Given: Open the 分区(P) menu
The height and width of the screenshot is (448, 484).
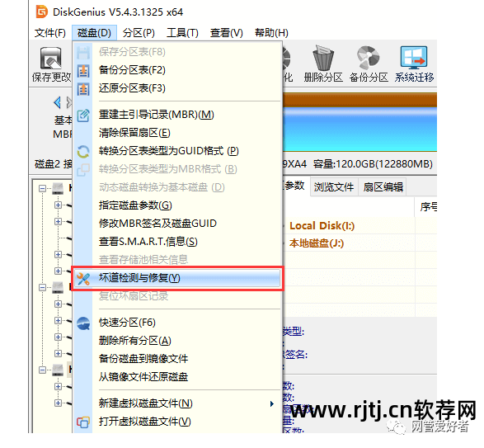Looking at the screenshot, I should click(x=139, y=33).
